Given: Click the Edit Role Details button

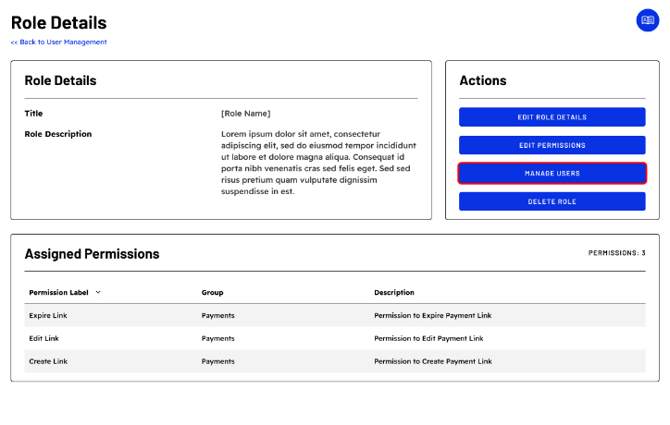Looking at the screenshot, I should click(x=552, y=117).
